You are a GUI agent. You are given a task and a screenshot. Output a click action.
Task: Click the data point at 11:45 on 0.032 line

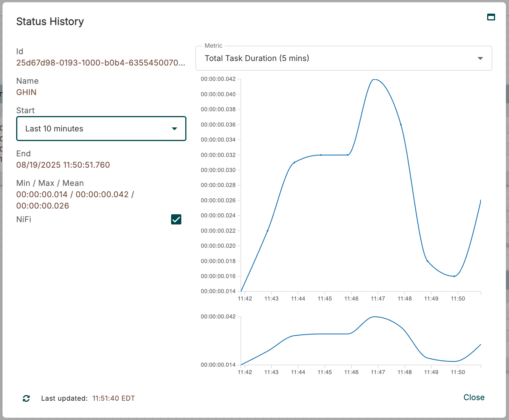pyautogui.click(x=321, y=155)
